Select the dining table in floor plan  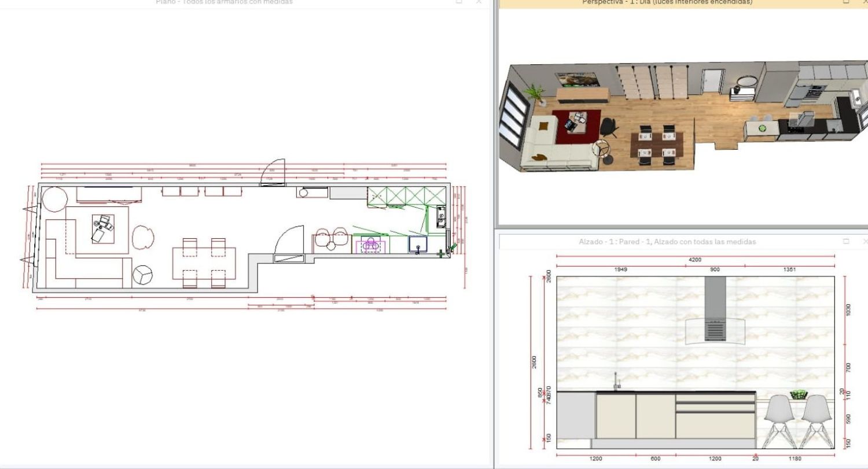point(204,263)
